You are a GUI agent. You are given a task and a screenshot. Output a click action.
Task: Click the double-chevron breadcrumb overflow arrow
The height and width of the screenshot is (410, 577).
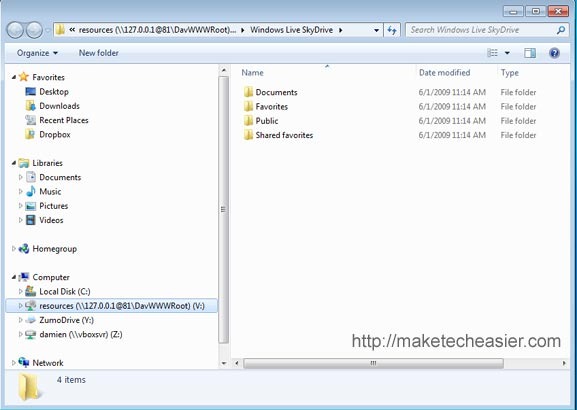(x=72, y=30)
